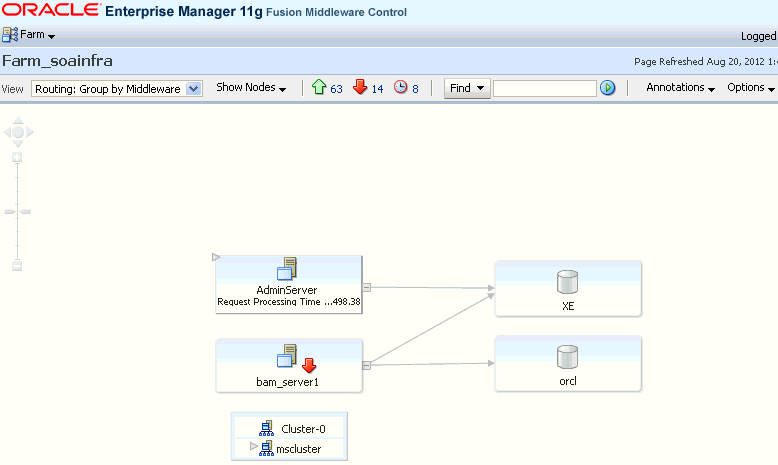778x465 pixels.
Task: Open the Options menu
Action: point(751,87)
